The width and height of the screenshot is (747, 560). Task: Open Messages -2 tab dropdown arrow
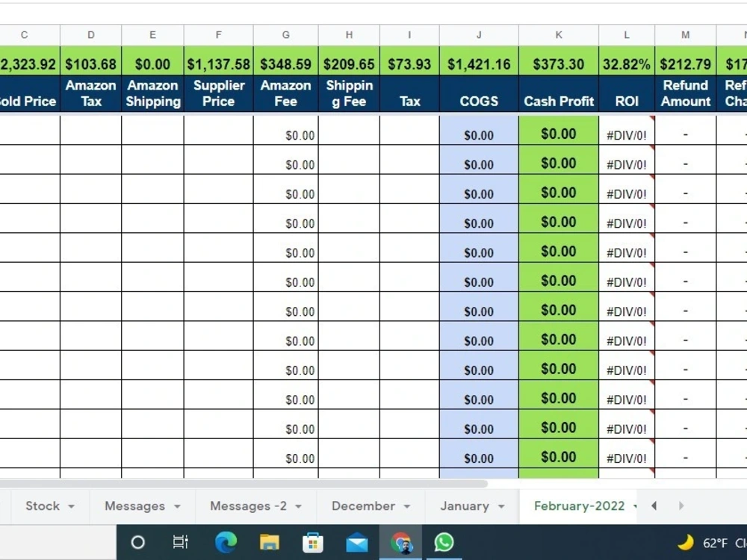point(299,506)
